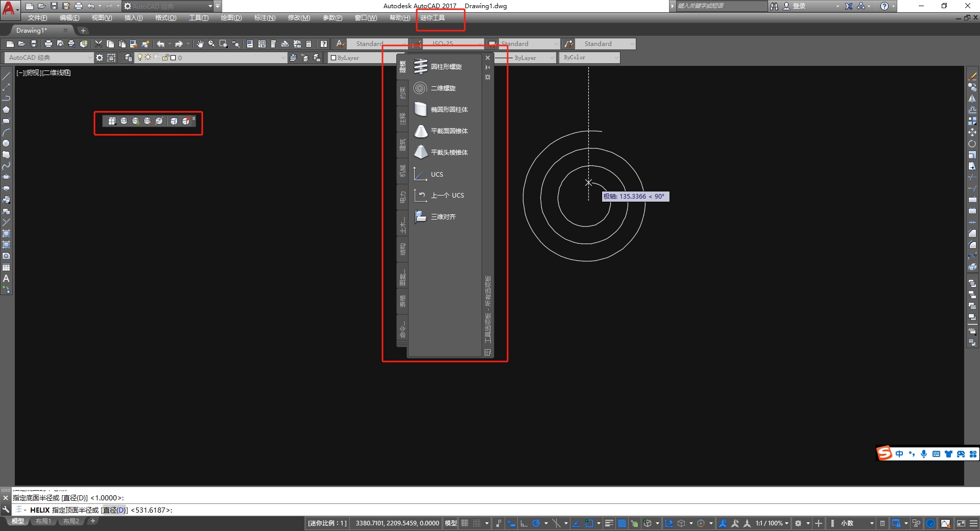Select the Line tool in the draw toolbar

tap(6, 76)
